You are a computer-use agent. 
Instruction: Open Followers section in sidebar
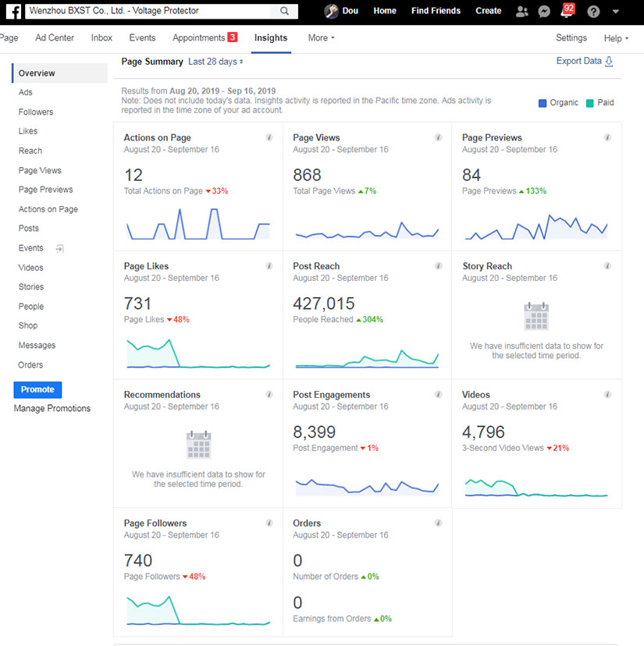point(36,112)
